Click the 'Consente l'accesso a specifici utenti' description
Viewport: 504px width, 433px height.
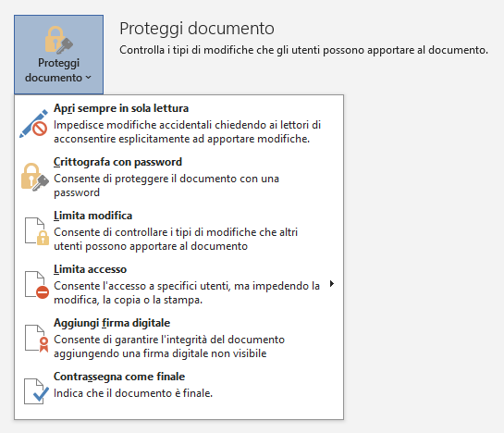point(187,292)
